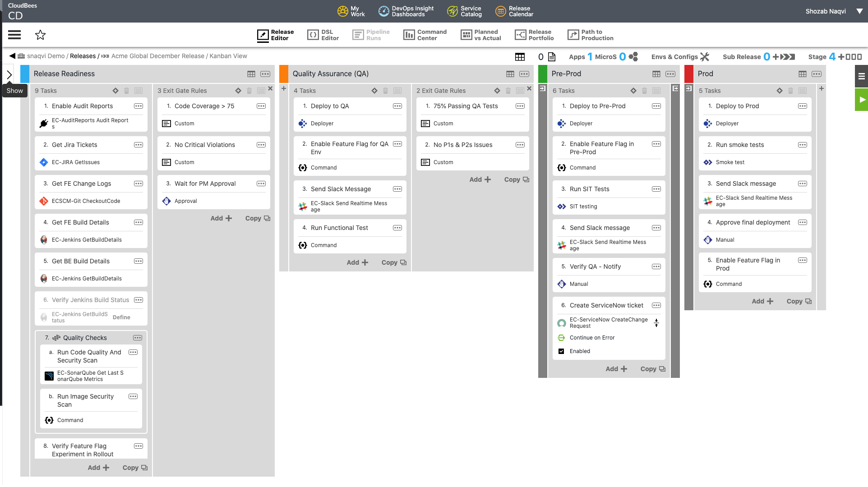Add an entry gate to the QA stage
The width and height of the screenshot is (868, 487).
[x=284, y=88]
